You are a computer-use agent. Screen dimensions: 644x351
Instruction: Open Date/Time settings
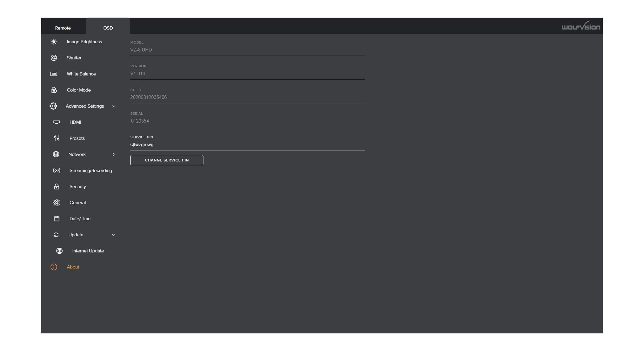pos(80,219)
